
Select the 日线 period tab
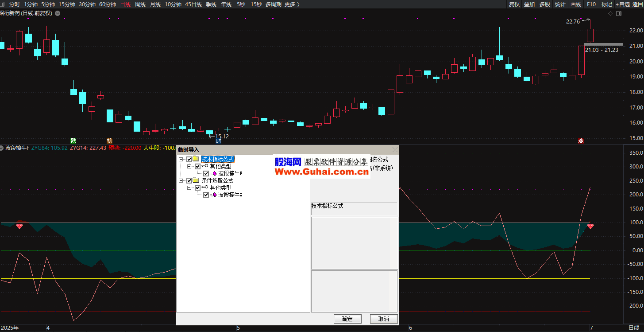tap(126, 4)
